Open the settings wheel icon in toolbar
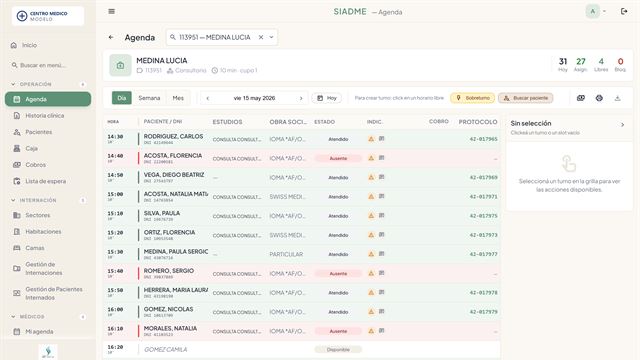Screen dimensions: 640x360 tap(599, 98)
